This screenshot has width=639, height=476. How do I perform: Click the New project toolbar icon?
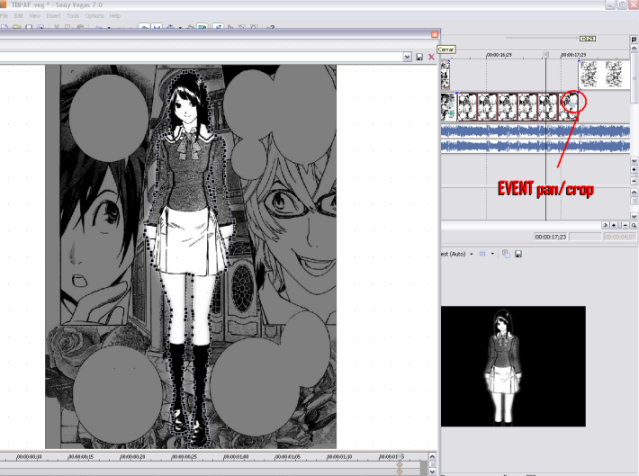4,27
